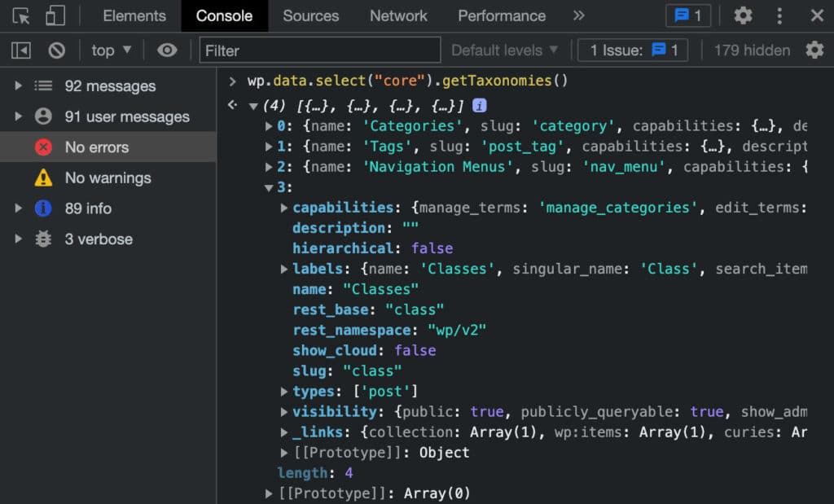
Task: Switch to the Sources tab
Action: tap(310, 15)
